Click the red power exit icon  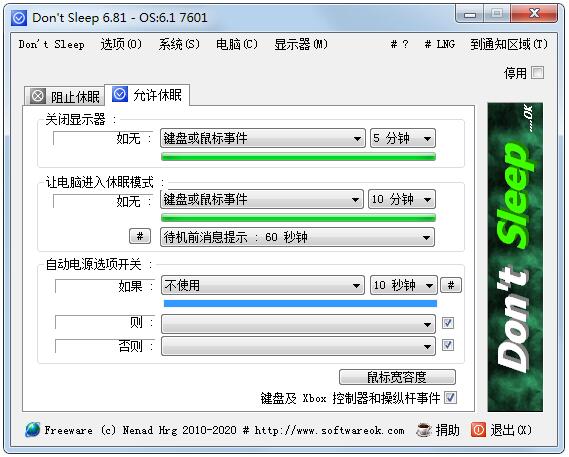[x=478, y=430]
